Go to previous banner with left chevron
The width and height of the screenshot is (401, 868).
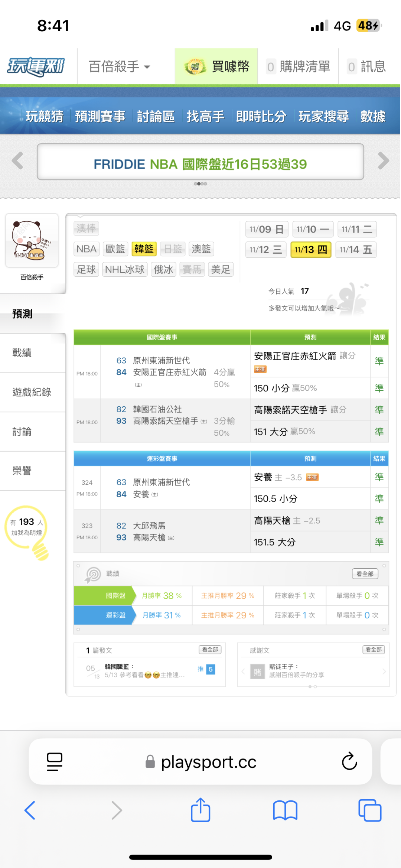point(17,161)
